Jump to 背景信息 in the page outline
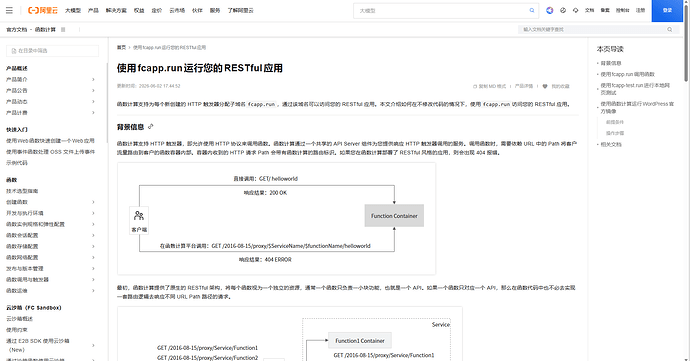The image size is (690, 361). (611, 63)
